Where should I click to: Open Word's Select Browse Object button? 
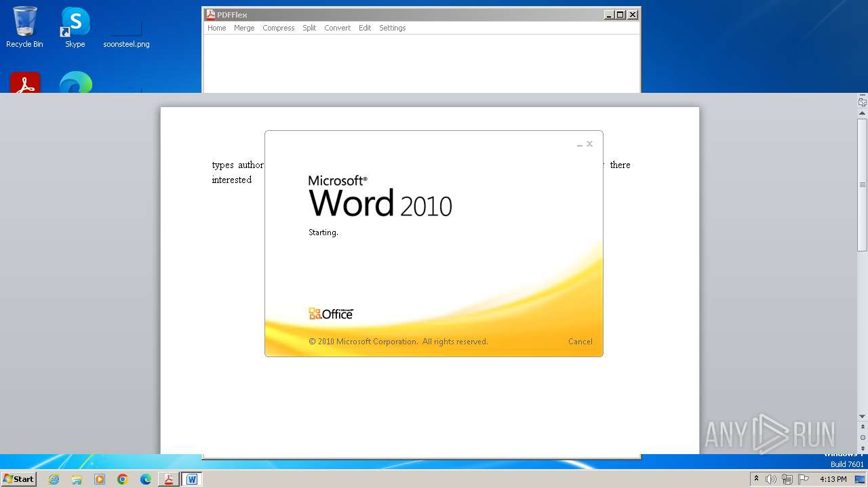[863, 438]
